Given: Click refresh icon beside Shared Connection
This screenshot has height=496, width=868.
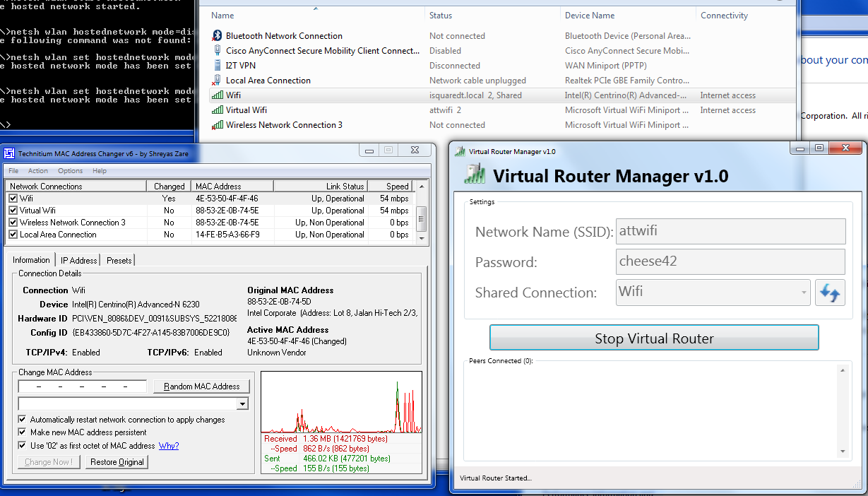Looking at the screenshot, I should (830, 293).
